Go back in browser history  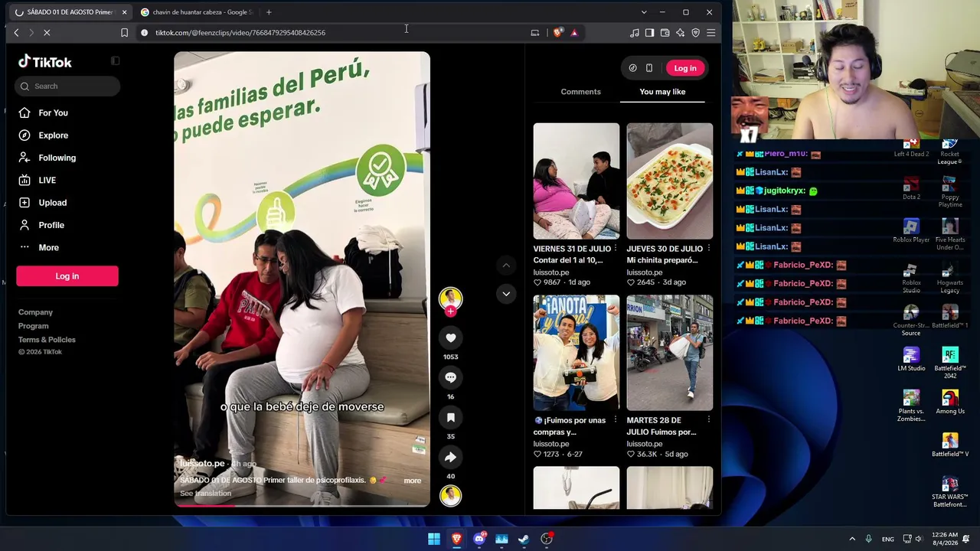point(16,32)
